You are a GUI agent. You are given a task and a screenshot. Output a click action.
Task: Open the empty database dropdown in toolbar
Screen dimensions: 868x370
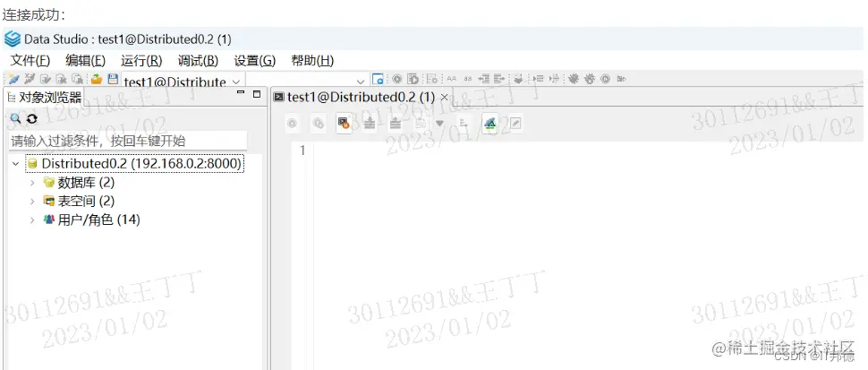coord(361,81)
